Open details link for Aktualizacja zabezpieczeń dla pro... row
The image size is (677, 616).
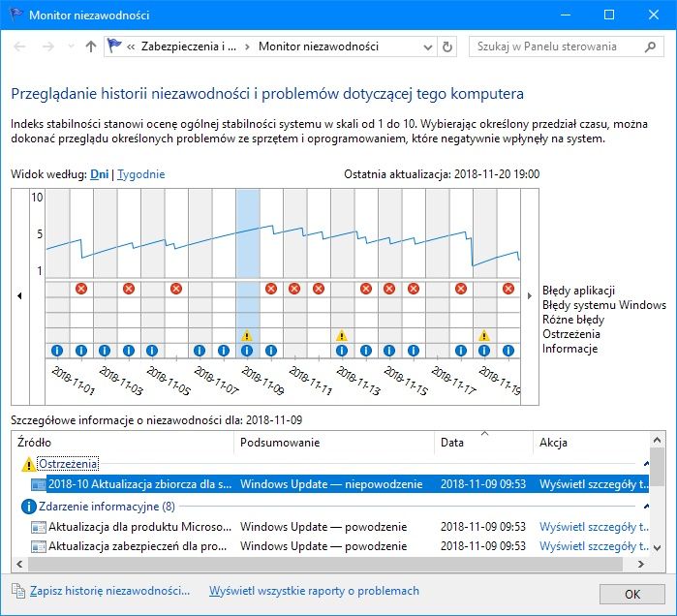(x=594, y=546)
